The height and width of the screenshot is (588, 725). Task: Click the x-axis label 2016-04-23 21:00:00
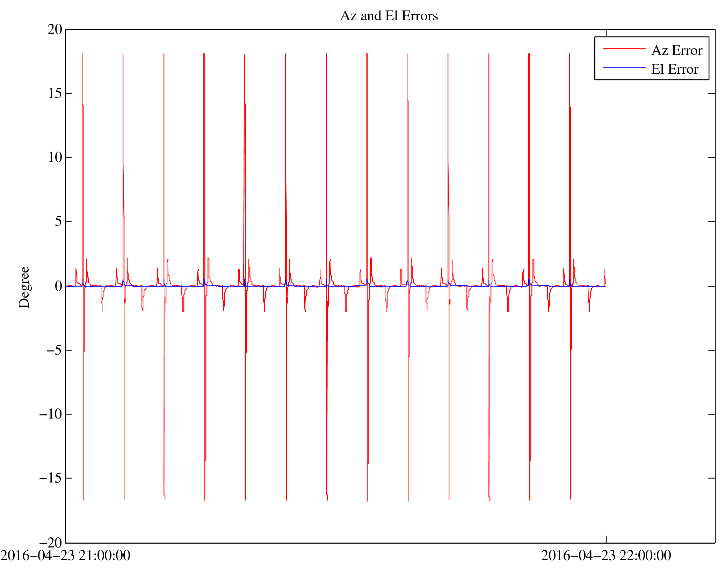[65, 556]
